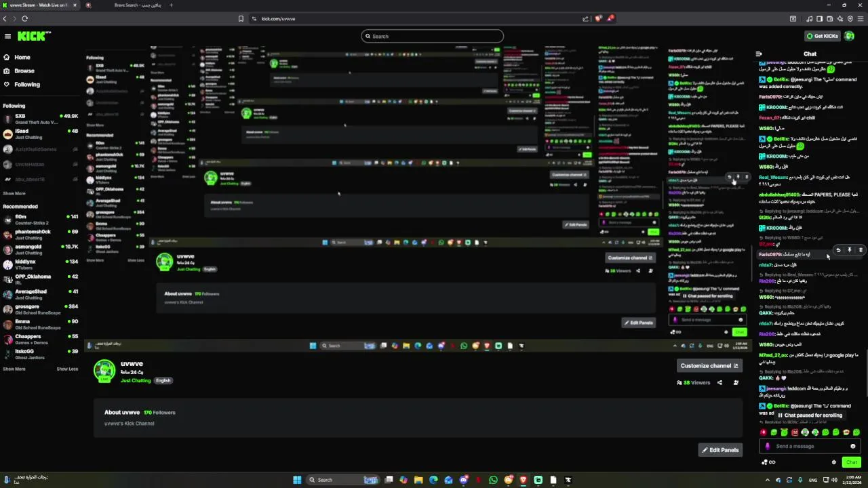This screenshot has width=868, height=488.
Task: Click the Customize channel button
Action: (x=709, y=365)
